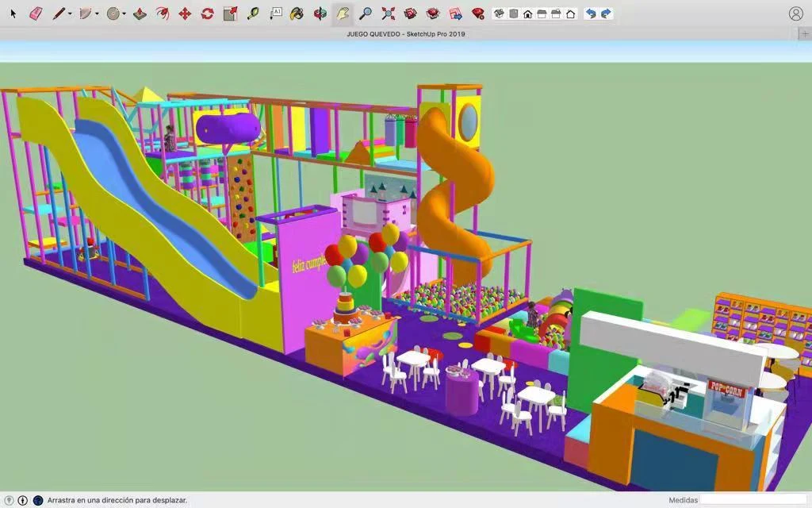Screen dimensions: 812x508
Task: Click the 'JUEGO QUEVEDO - SketchUp Pro 2019' title
Action: [x=406, y=34]
